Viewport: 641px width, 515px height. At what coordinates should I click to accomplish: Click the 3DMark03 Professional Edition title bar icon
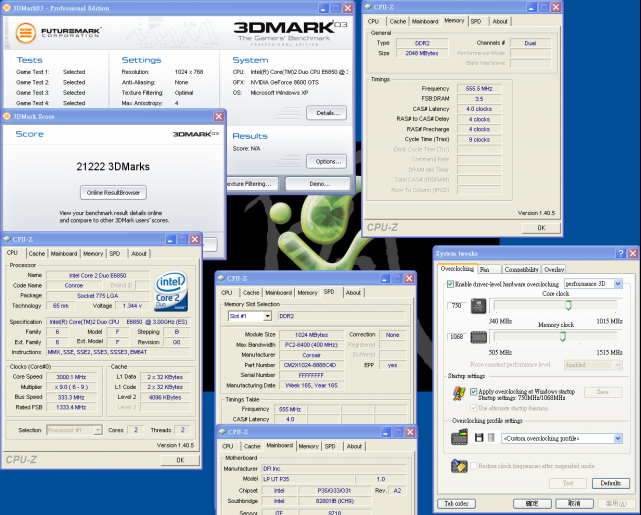point(7,8)
